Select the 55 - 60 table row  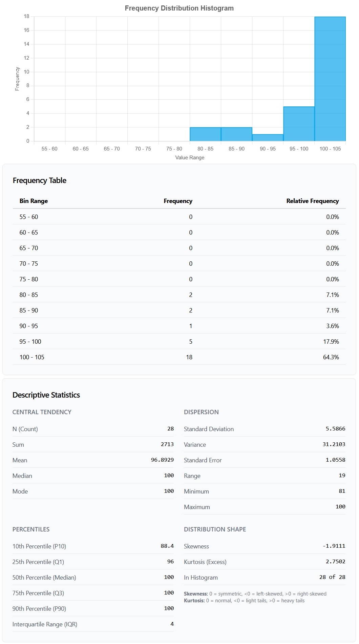click(179, 217)
